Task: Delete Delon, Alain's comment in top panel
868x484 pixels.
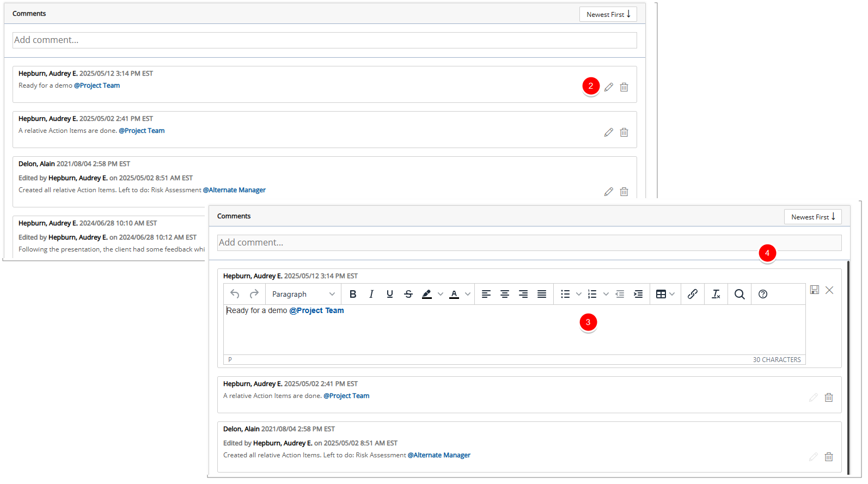Action: 624,192
